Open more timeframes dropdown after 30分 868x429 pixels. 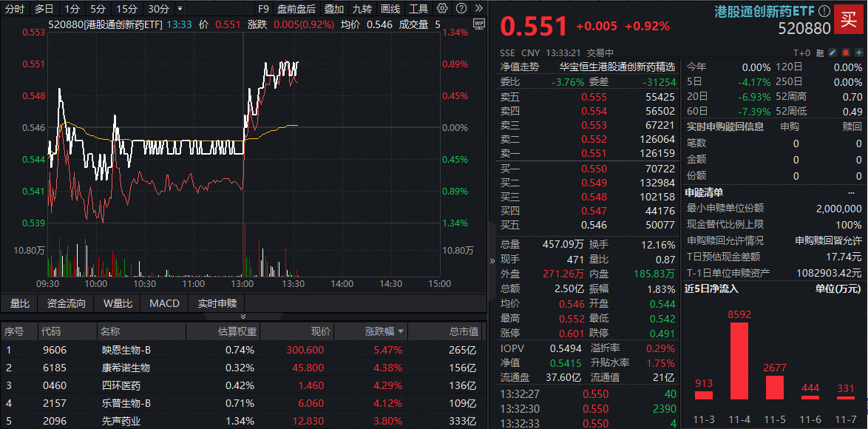pyautogui.click(x=180, y=8)
